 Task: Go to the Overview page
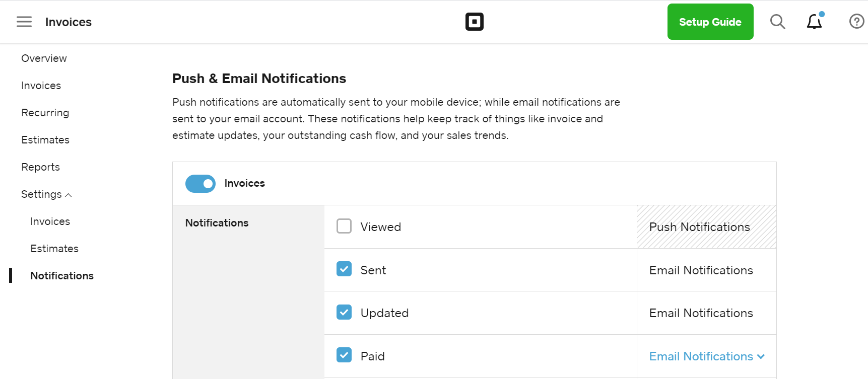44,58
